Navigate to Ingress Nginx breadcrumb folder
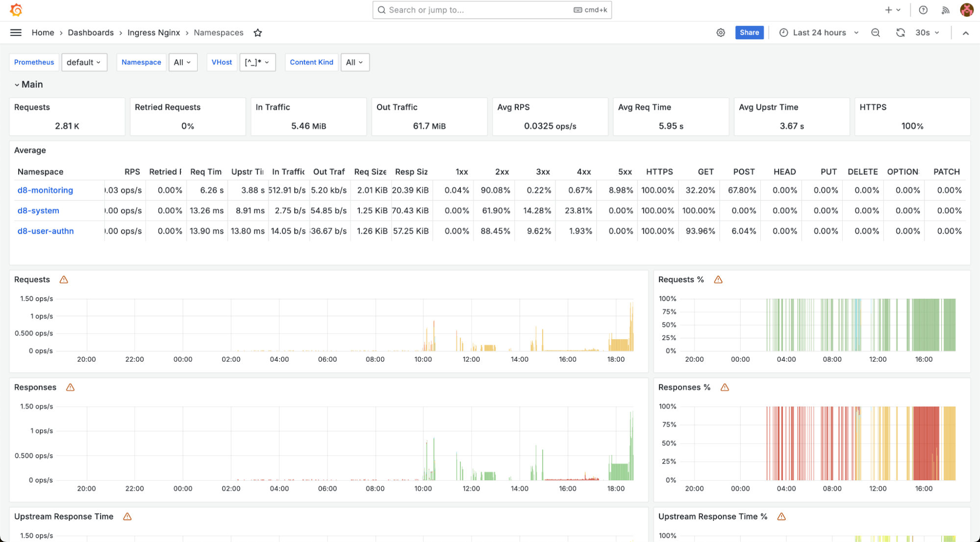 coord(153,32)
